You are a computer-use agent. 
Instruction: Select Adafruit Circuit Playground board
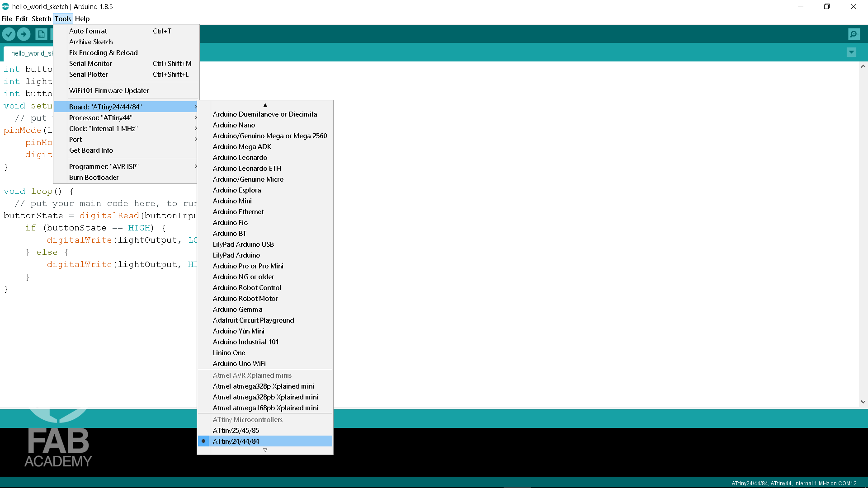(265, 320)
